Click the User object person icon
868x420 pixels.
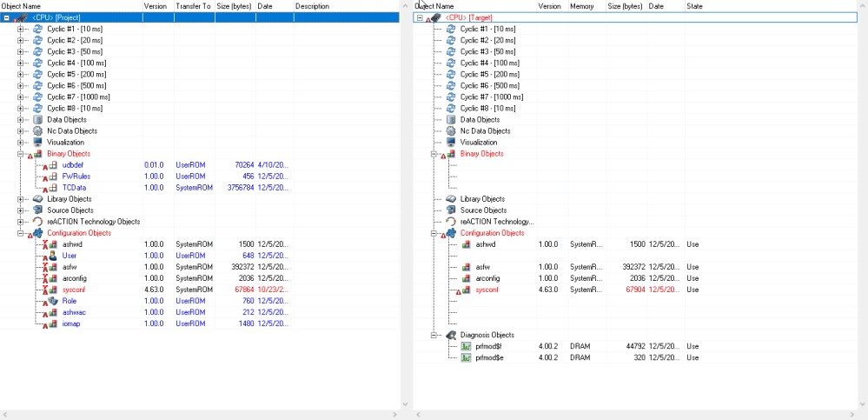click(52, 256)
